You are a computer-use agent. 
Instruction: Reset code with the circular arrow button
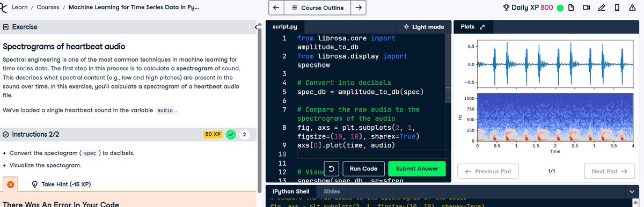pos(332,168)
